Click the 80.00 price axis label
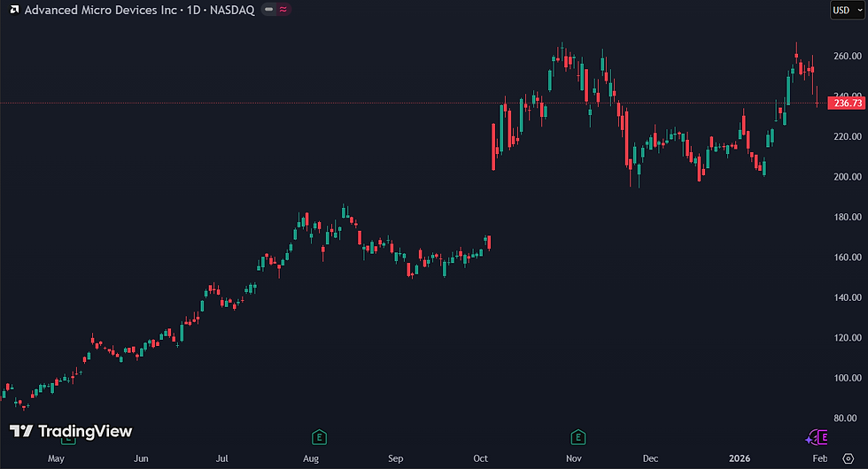The height and width of the screenshot is (469, 868). tap(849, 418)
